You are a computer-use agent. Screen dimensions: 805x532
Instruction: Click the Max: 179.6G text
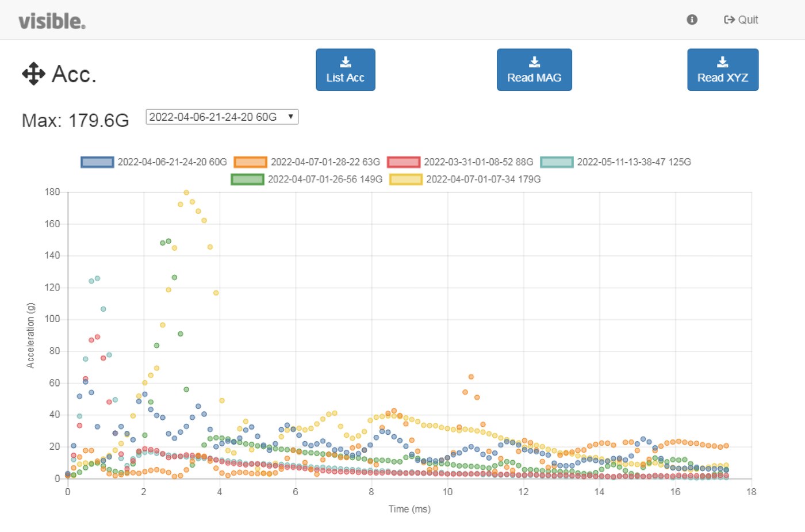click(x=75, y=120)
